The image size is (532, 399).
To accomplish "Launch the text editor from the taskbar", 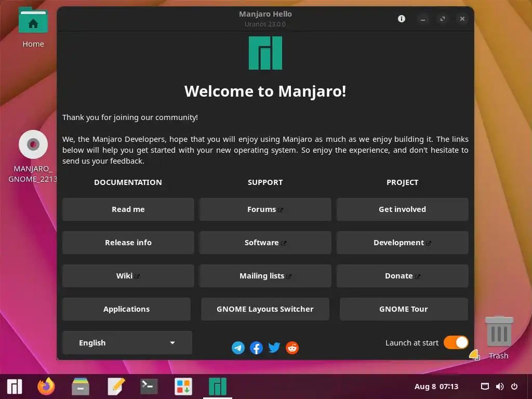I will [116, 387].
